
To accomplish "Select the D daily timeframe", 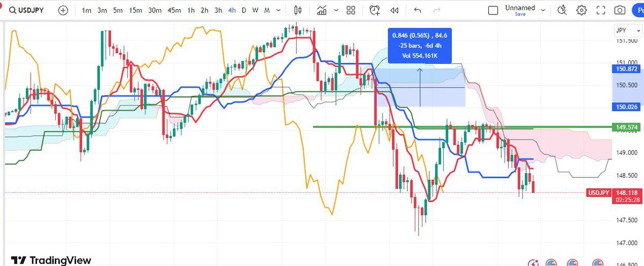I will pyautogui.click(x=244, y=10).
